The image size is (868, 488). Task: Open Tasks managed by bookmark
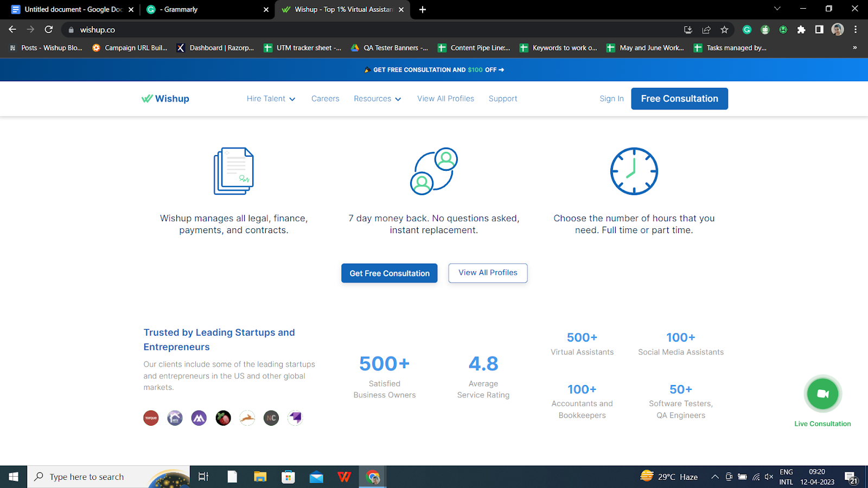click(x=730, y=48)
